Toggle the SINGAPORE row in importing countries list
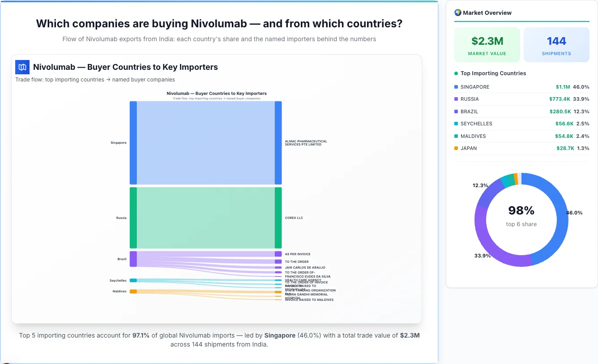The width and height of the screenshot is (598, 364). click(x=521, y=87)
